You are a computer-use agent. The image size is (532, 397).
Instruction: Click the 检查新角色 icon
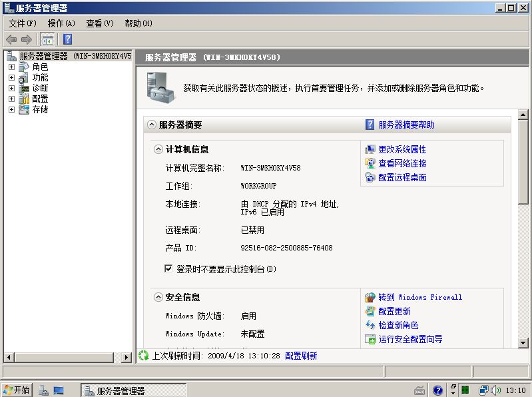[x=370, y=325]
